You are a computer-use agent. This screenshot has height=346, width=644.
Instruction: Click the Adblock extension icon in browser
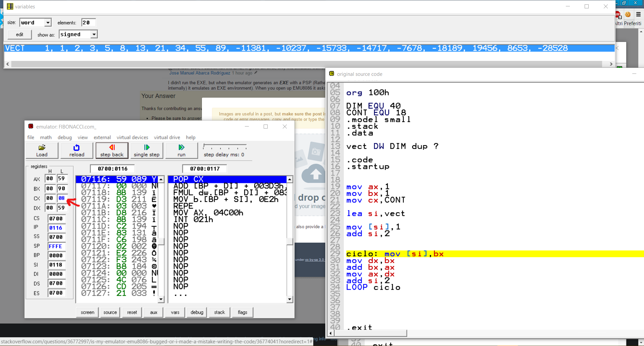pos(618,14)
